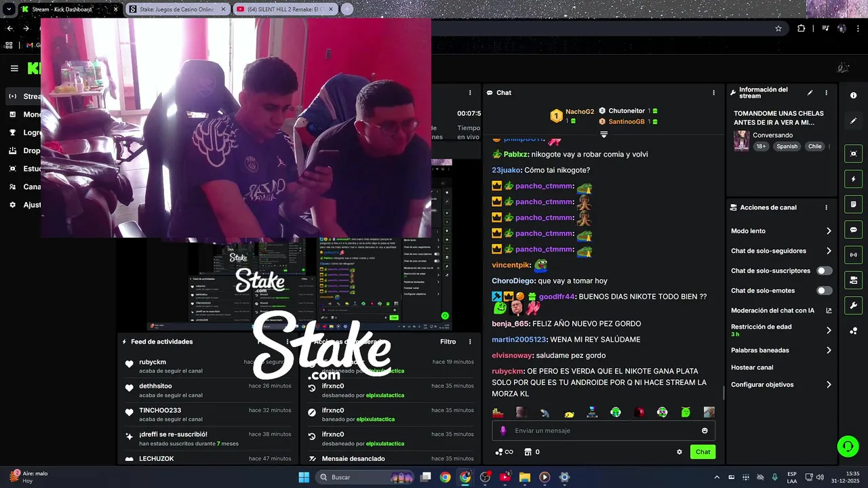The image size is (868, 488).
Task: Switch to Stake: Juegos de Casino Online tab
Action: click(x=178, y=9)
